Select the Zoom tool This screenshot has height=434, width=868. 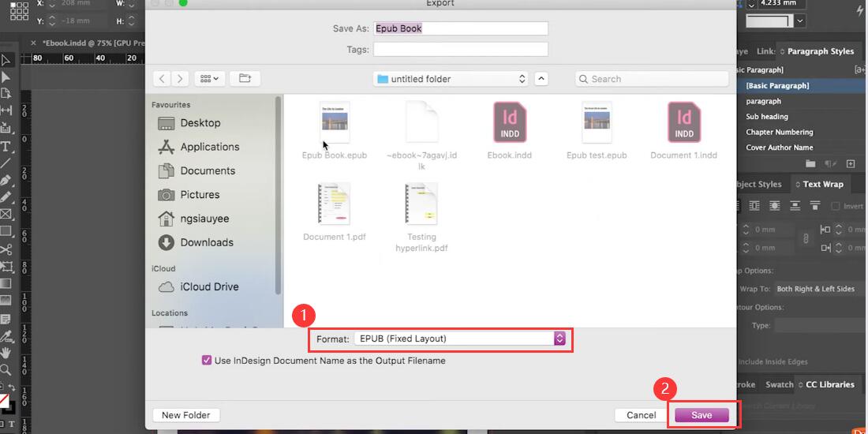click(x=6, y=370)
